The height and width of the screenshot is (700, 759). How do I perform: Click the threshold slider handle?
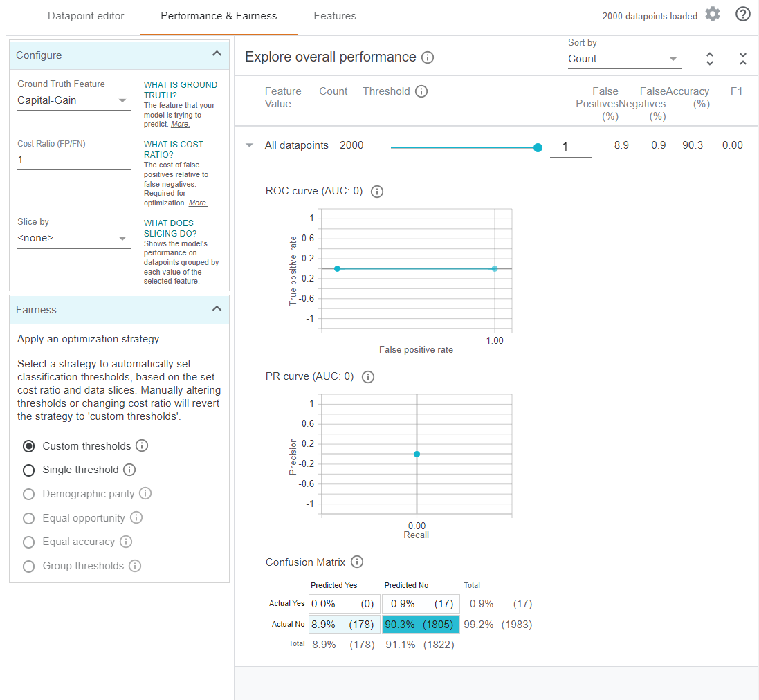pyautogui.click(x=538, y=147)
